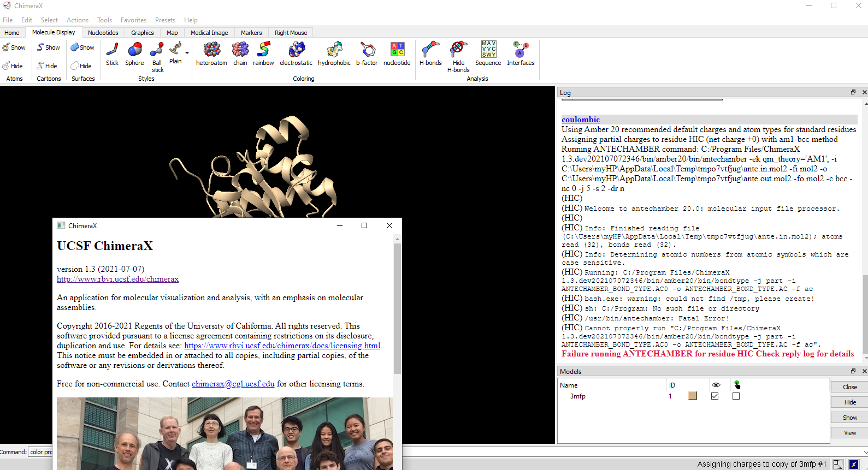Expand the command history dropdown
868x470 pixels.
click(x=865, y=452)
